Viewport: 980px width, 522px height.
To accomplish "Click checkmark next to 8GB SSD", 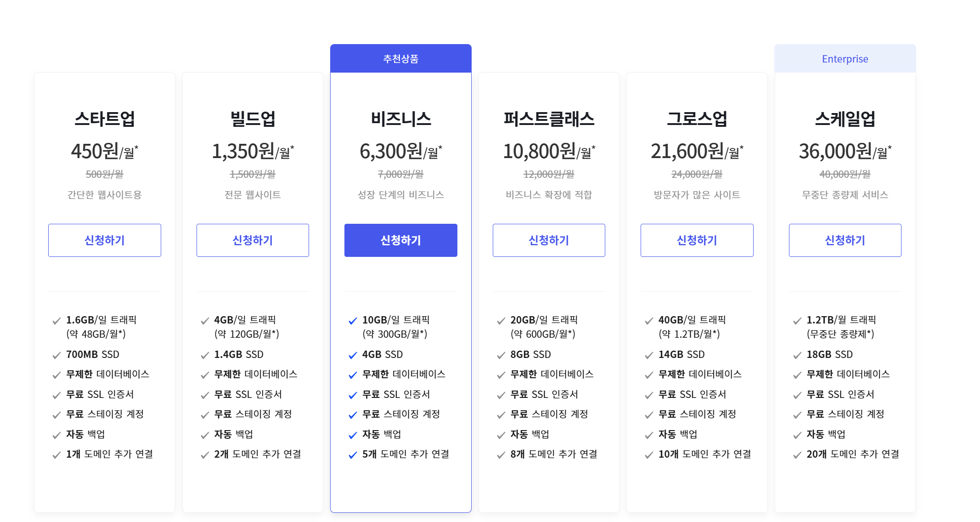I will [501, 355].
